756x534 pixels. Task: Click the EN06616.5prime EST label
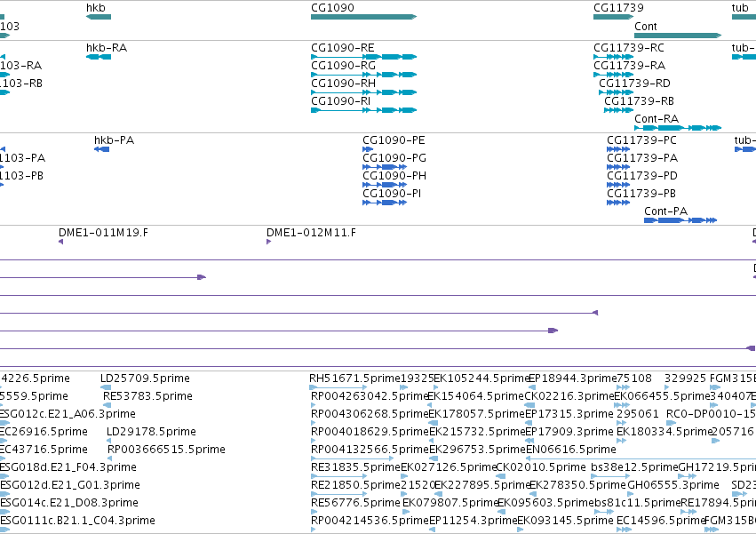pos(571,449)
